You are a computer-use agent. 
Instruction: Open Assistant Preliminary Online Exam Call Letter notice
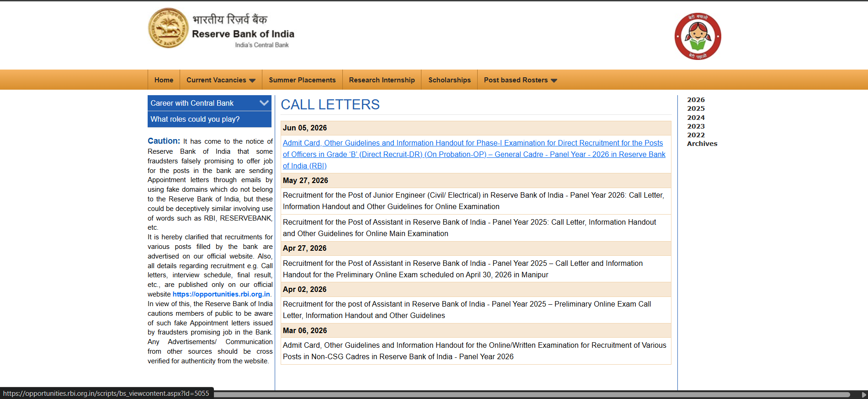[x=467, y=310]
